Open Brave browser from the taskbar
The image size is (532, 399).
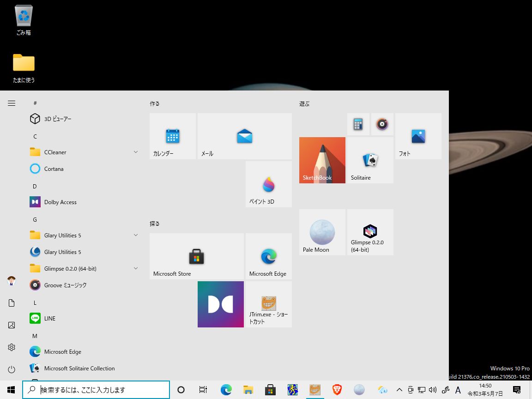pos(337,390)
